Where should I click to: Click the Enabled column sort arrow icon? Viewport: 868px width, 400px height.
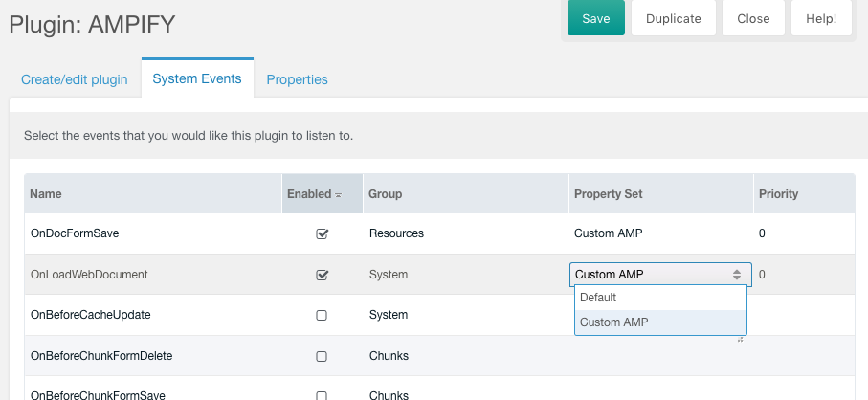point(338,195)
